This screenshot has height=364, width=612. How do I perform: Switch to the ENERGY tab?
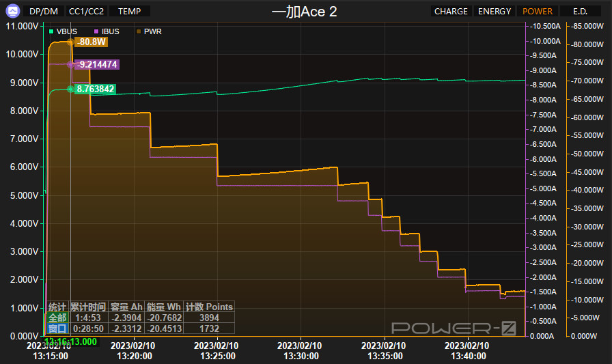(x=495, y=12)
